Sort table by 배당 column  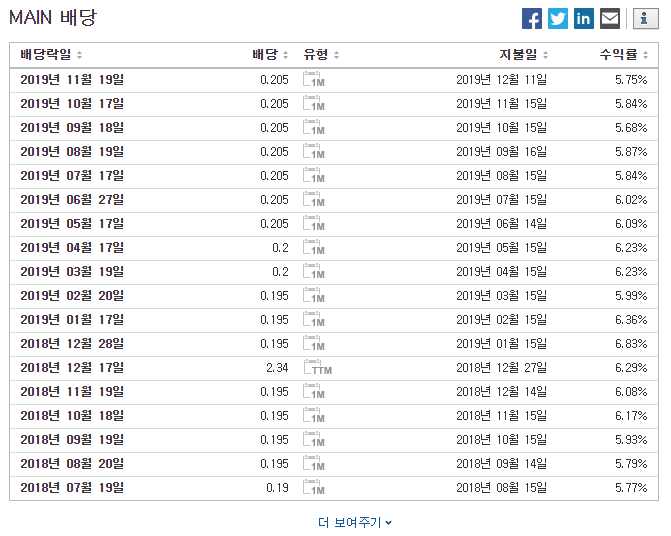pos(270,54)
